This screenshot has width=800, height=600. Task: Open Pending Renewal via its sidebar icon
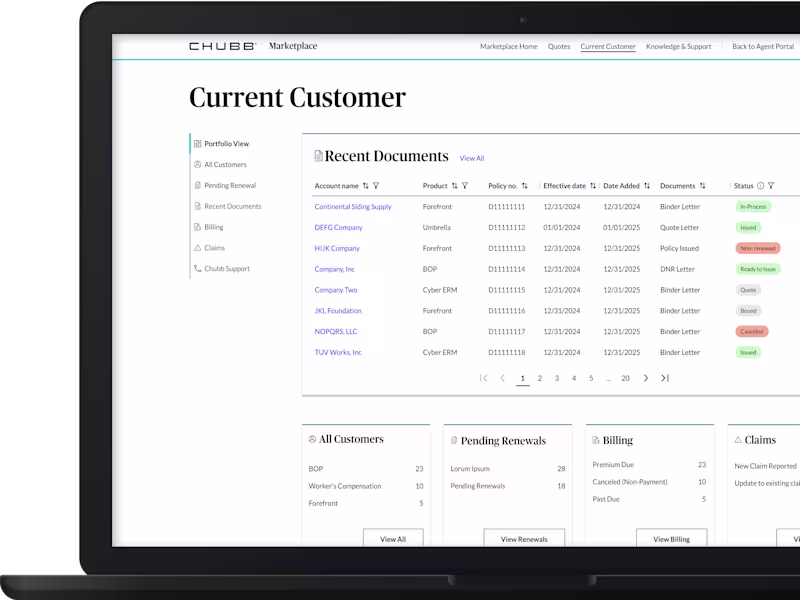pyautogui.click(x=198, y=185)
